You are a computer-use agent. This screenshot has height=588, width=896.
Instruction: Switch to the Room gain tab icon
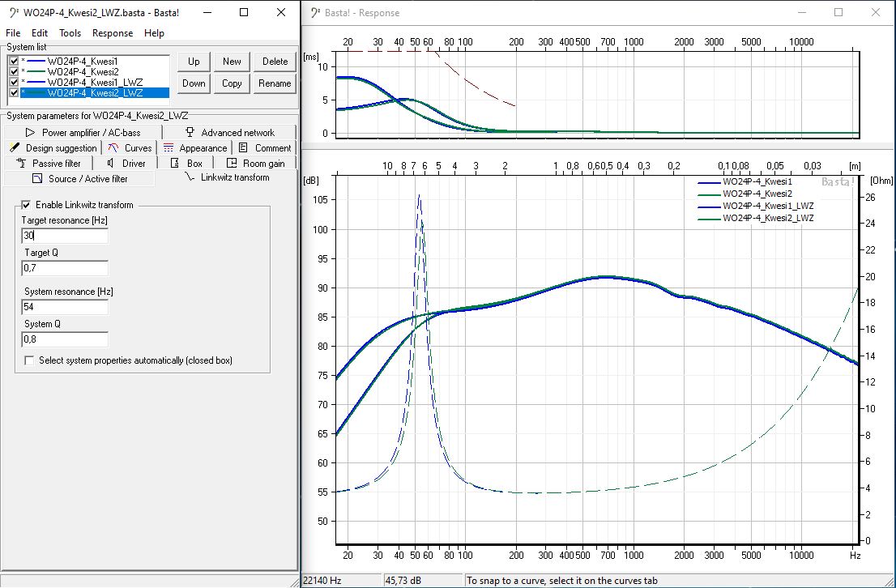tap(231, 164)
